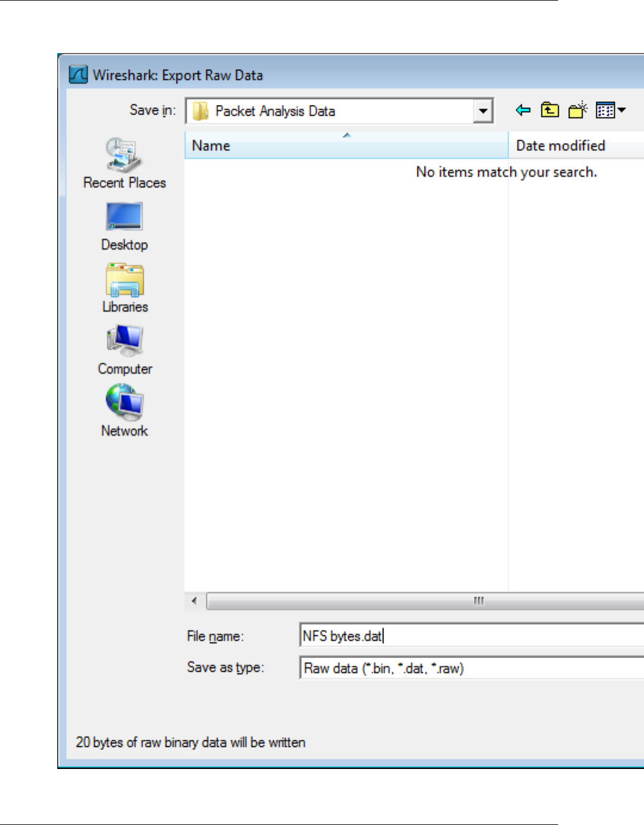Browse the Network location
This screenshot has height=825, width=644.
pos(124,412)
